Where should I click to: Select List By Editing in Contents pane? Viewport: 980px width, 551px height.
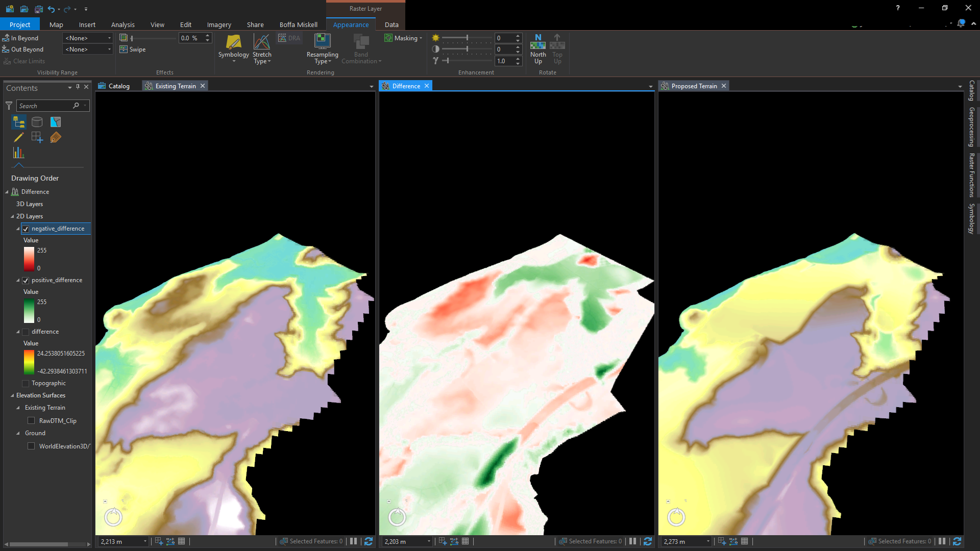(x=18, y=137)
